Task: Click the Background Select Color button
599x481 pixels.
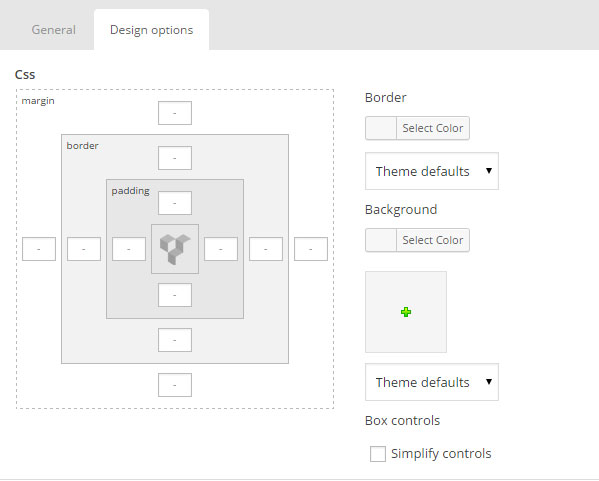Action: coord(432,240)
